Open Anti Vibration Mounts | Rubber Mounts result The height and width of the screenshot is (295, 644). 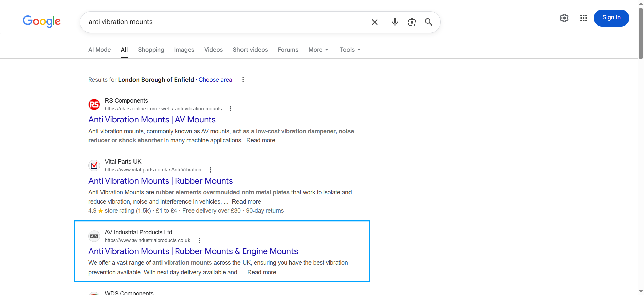tap(161, 181)
